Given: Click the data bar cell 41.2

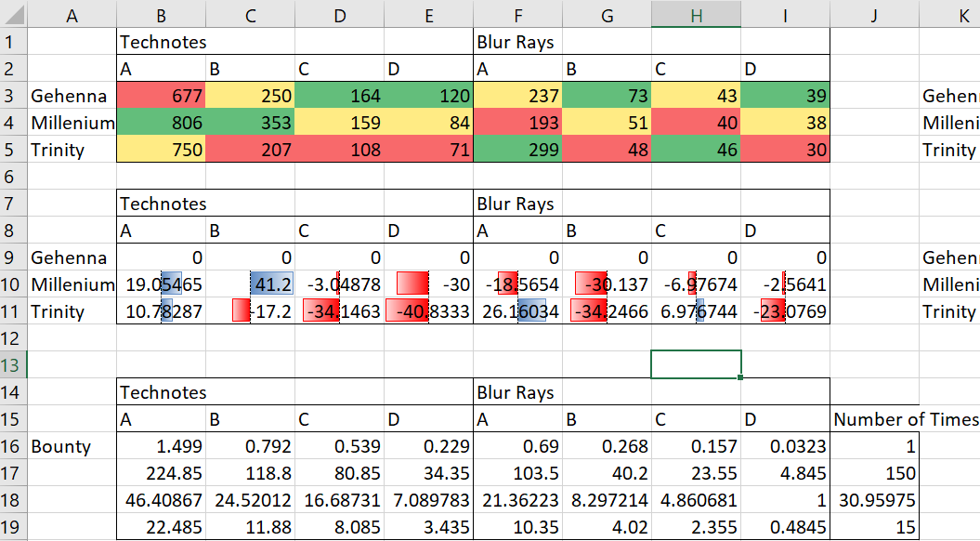Looking at the screenshot, I should coord(250,284).
